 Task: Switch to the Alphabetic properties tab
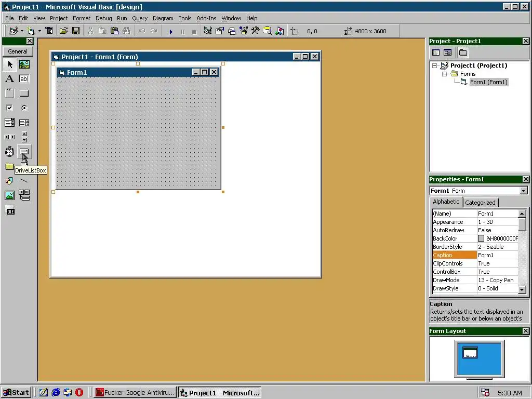[x=446, y=202]
